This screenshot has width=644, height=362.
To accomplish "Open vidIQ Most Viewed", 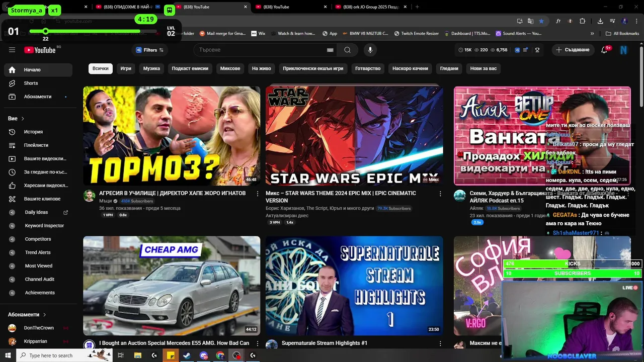I will (x=38, y=266).
